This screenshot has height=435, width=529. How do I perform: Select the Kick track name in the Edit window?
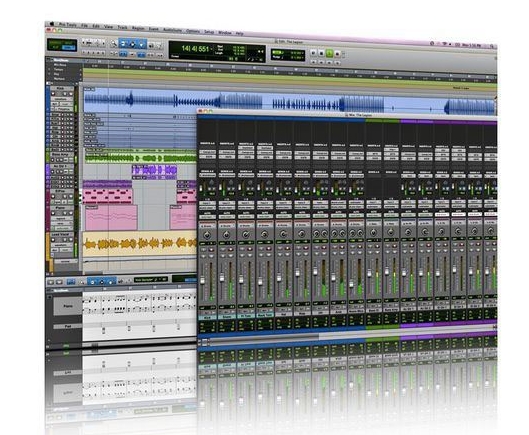[x=60, y=88]
